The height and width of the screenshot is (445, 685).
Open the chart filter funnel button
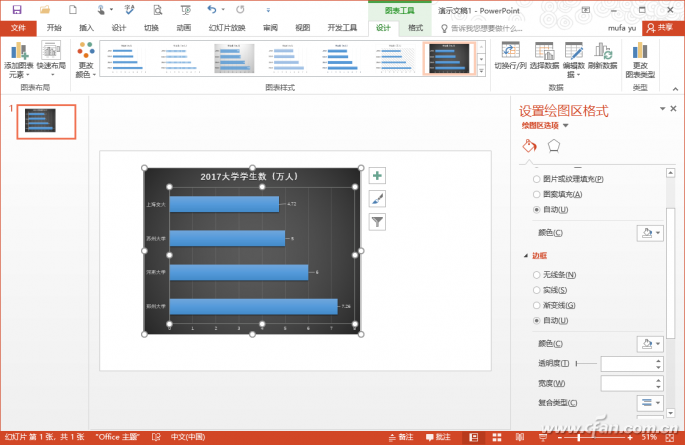click(377, 222)
